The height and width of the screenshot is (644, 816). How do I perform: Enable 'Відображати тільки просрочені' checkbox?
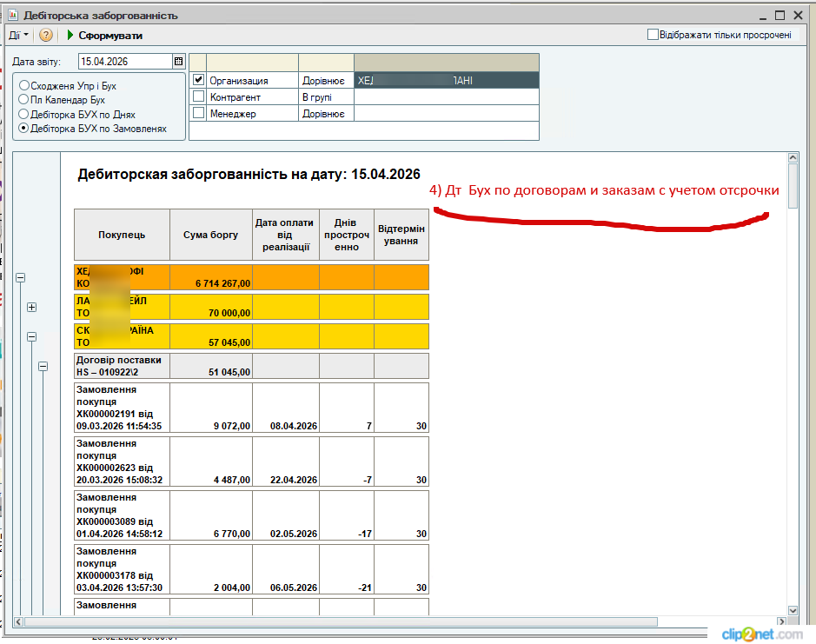point(653,35)
